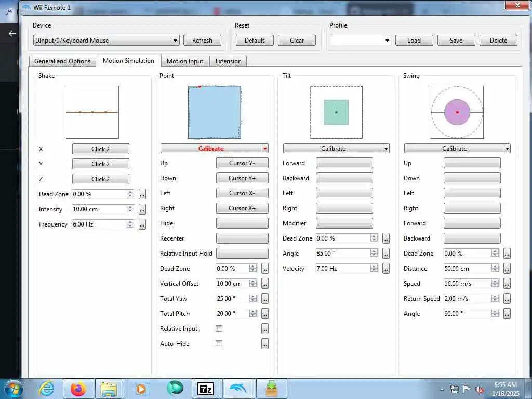Click the Swing Up mapping button

tap(472, 163)
